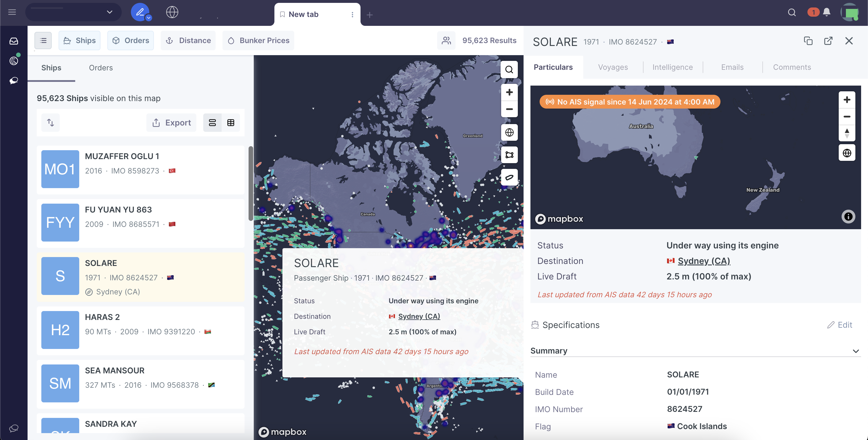
Task: Zoom in on the main map
Action: point(509,92)
